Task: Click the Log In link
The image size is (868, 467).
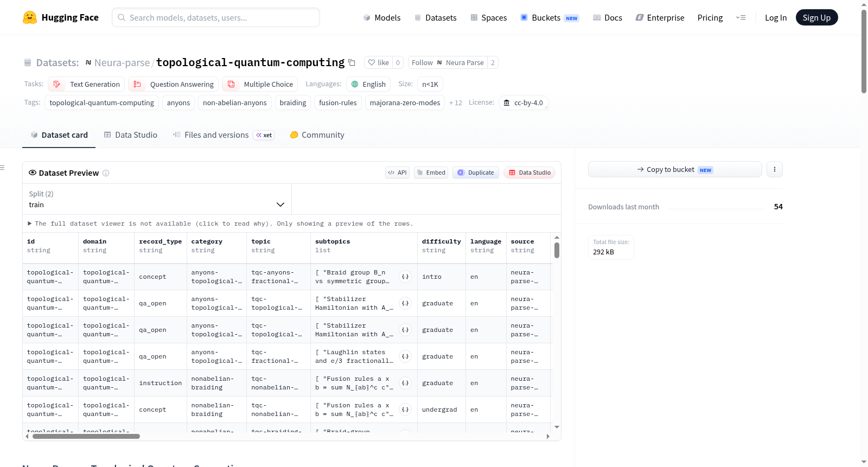Action: tap(776, 17)
